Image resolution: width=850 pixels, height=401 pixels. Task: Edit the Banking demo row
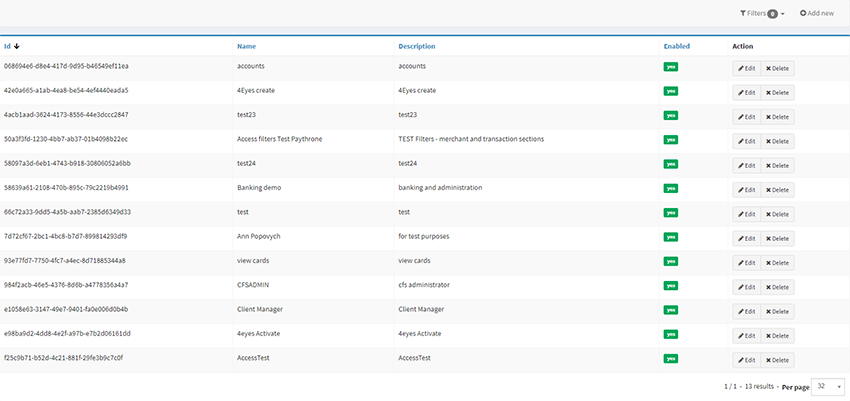click(x=746, y=190)
